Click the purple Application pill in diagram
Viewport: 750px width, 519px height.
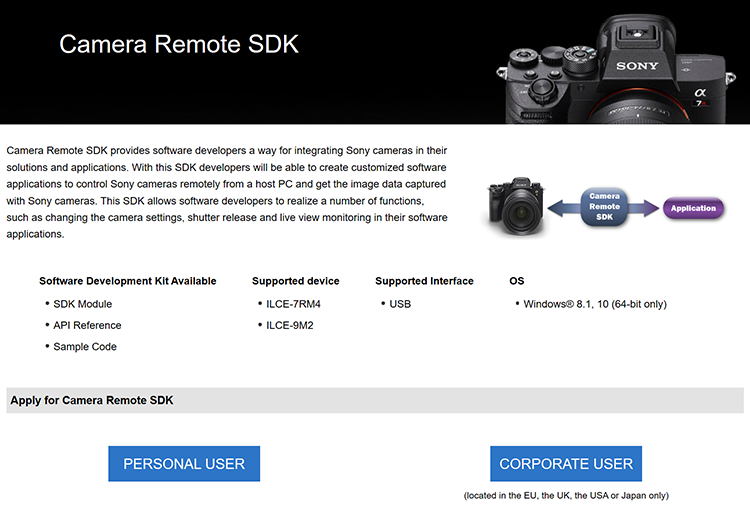tap(693, 208)
